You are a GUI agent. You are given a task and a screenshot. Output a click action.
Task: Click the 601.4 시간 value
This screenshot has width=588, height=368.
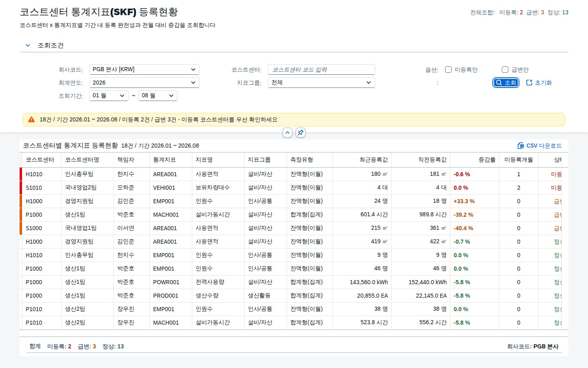pyautogui.click(x=374, y=215)
